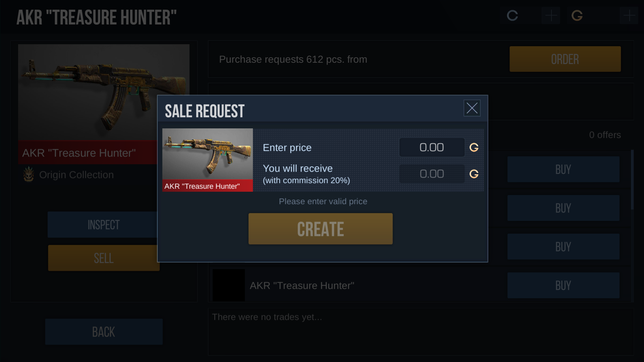Close the Sale Request dialog
The height and width of the screenshot is (362, 644).
point(472,108)
